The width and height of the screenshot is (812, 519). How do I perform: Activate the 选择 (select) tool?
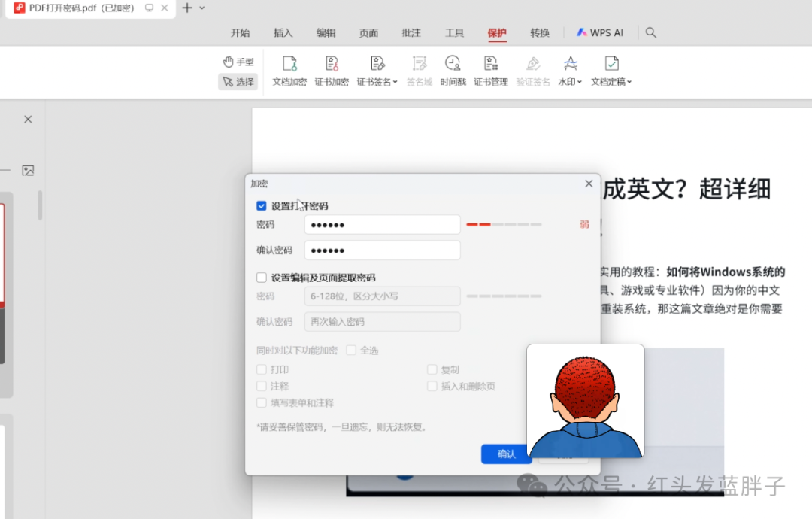click(x=238, y=82)
